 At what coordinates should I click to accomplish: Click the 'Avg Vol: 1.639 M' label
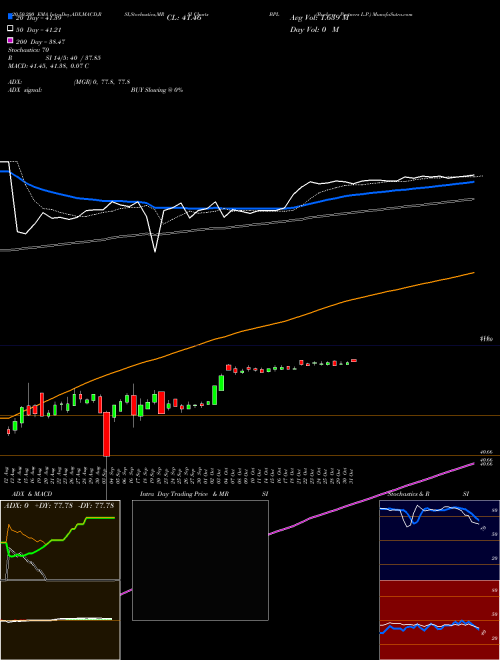(319, 18)
